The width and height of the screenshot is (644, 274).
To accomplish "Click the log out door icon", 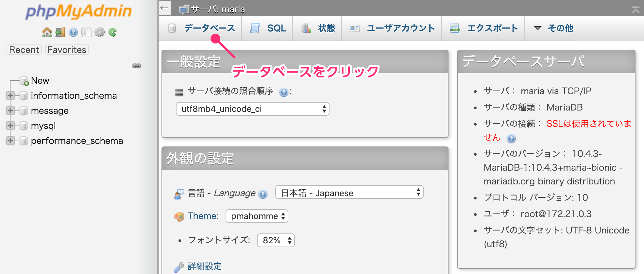I will click(x=60, y=32).
